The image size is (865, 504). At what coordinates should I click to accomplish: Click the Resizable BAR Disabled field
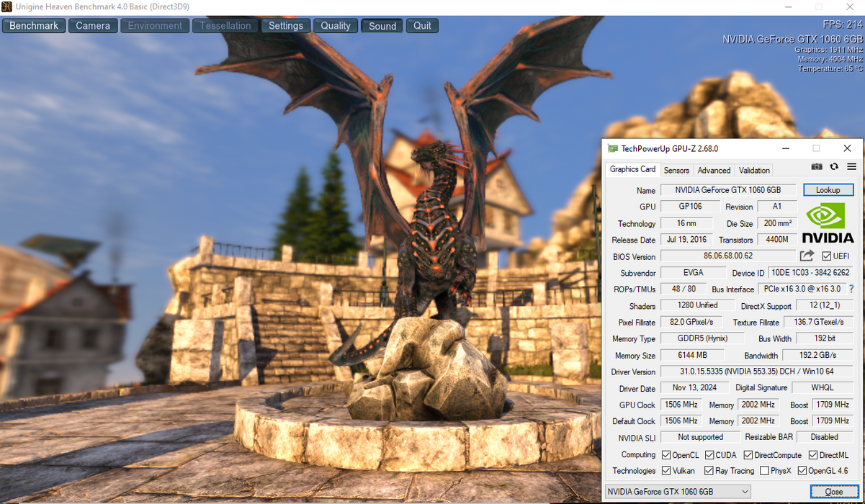pyautogui.click(x=825, y=437)
